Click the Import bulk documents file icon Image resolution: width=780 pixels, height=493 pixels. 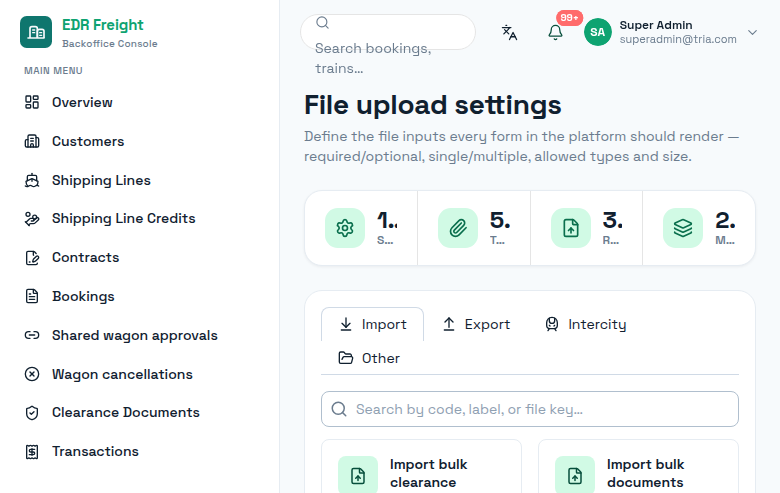tap(575, 475)
